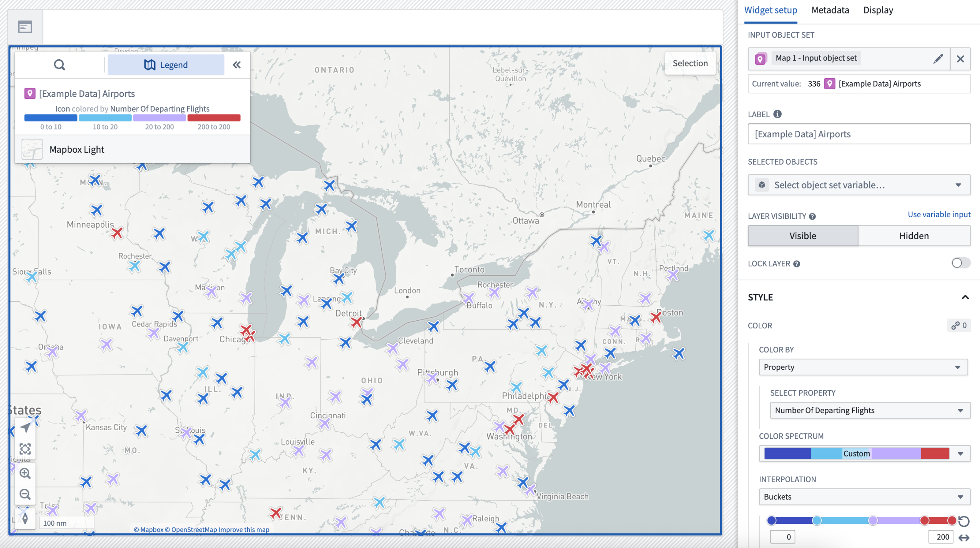Set layer visibility to Visible
The width and height of the screenshot is (980, 548).
click(802, 235)
